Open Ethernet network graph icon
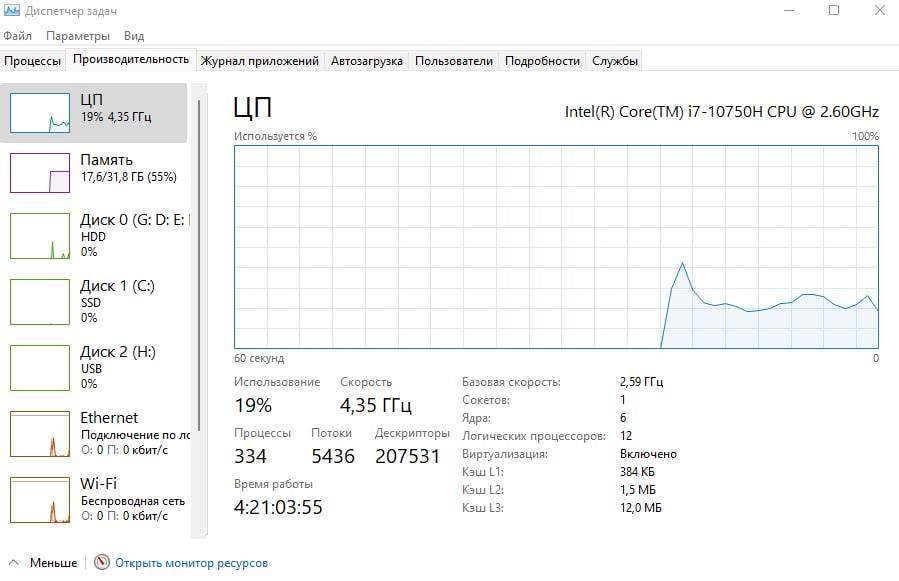The height and width of the screenshot is (581, 899). coord(40,433)
